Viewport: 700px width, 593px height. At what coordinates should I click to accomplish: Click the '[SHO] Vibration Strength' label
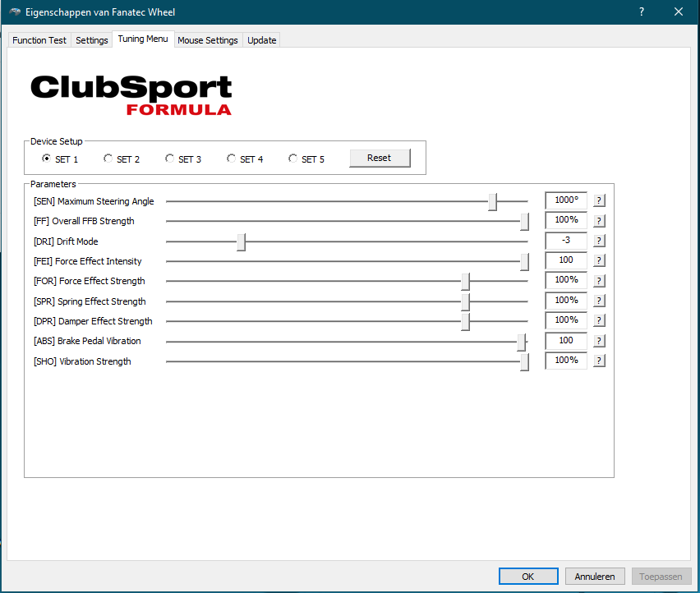click(x=82, y=361)
